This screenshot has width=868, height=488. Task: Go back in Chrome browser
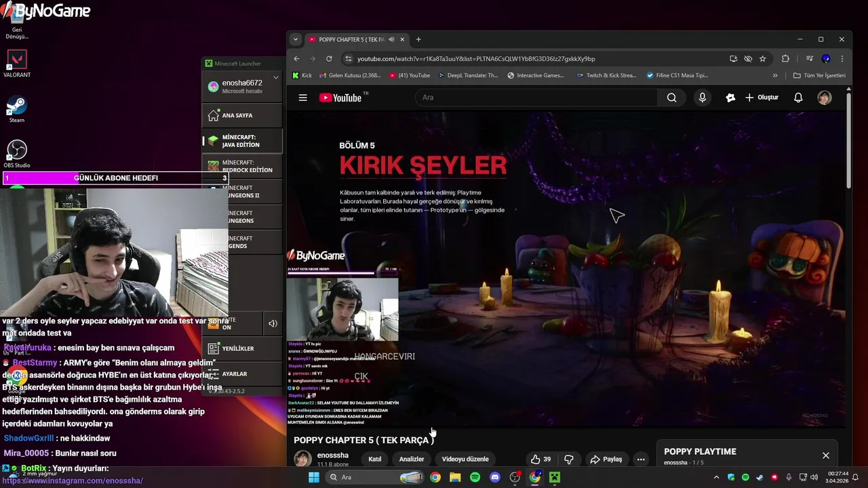(296, 59)
